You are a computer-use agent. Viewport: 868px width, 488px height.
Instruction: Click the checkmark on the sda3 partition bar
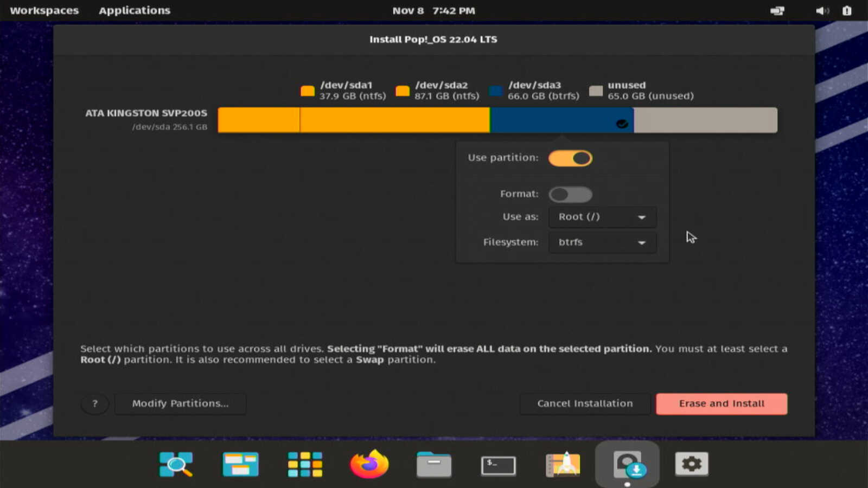click(622, 124)
